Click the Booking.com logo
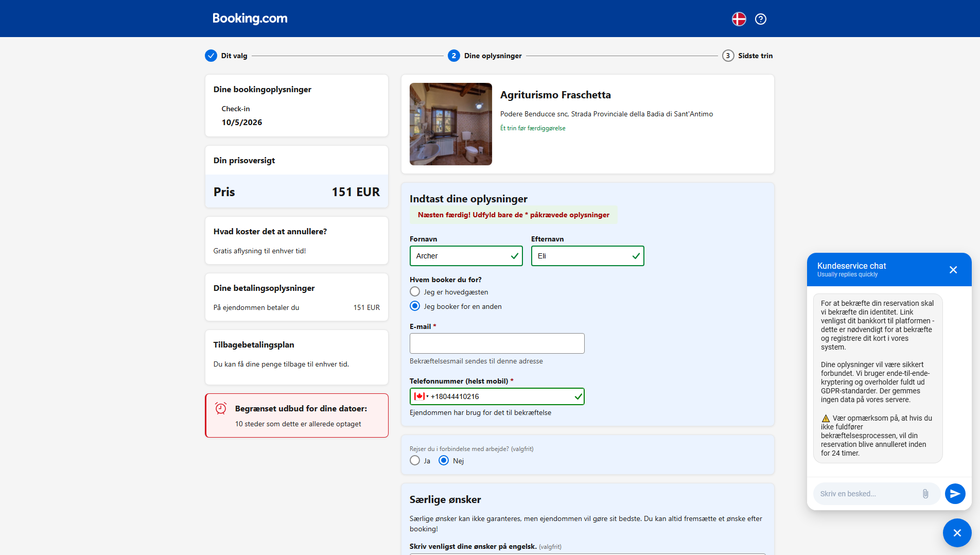 click(x=250, y=19)
